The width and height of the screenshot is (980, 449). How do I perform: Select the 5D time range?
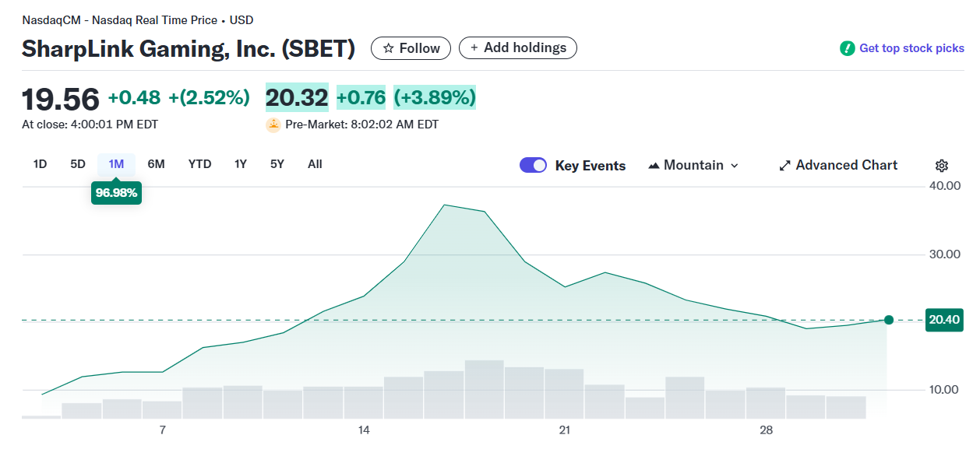click(x=78, y=164)
